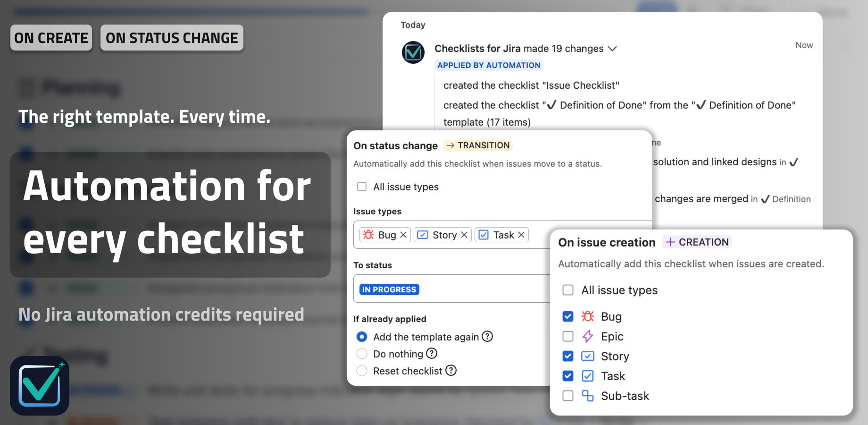868x425 pixels.
Task: Click the 'On status change' heading
Action: [x=395, y=146]
